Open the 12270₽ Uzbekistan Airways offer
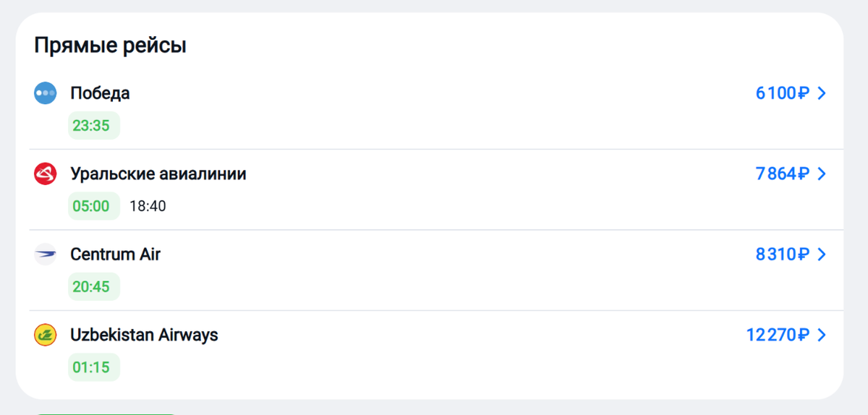868x415 pixels. 777,335
